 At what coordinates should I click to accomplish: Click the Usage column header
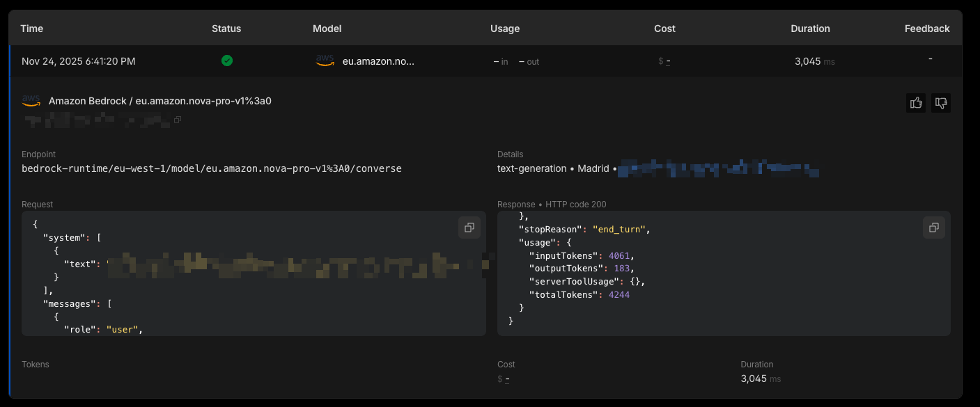(x=505, y=29)
